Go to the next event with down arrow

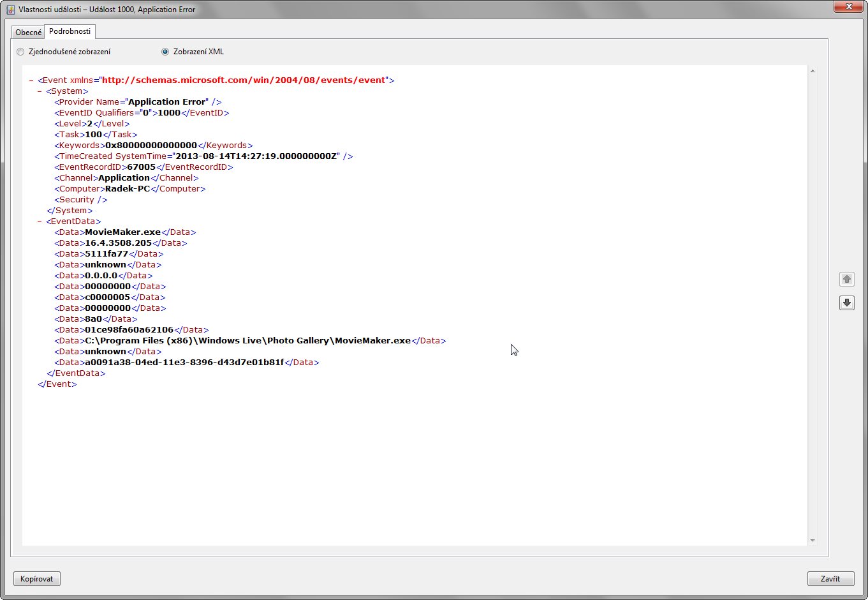[846, 303]
